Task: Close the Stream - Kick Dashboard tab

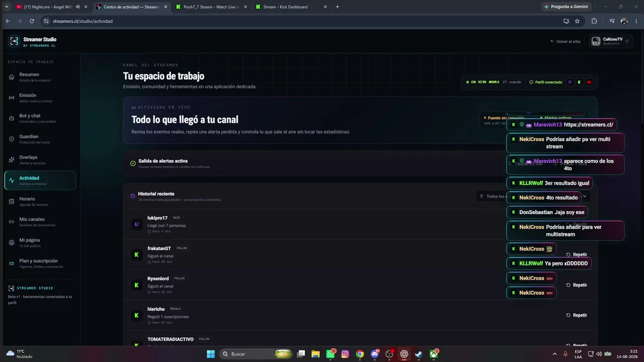Action: click(325, 7)
